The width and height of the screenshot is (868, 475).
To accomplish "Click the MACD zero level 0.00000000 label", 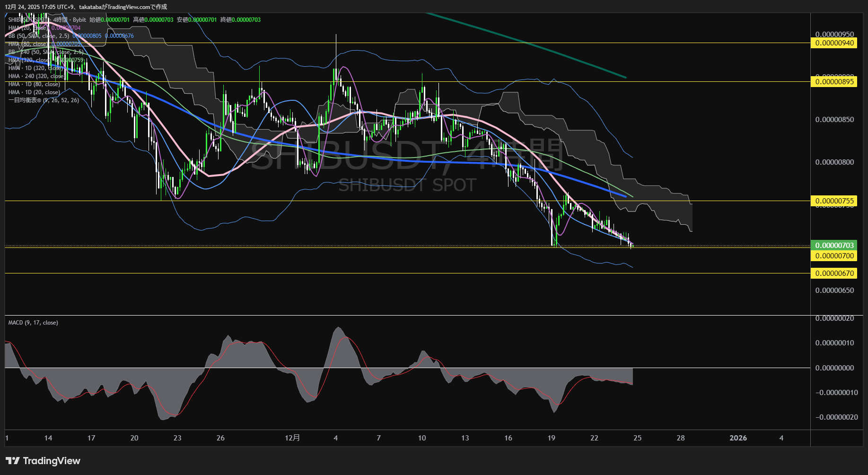I will [834, 368].
